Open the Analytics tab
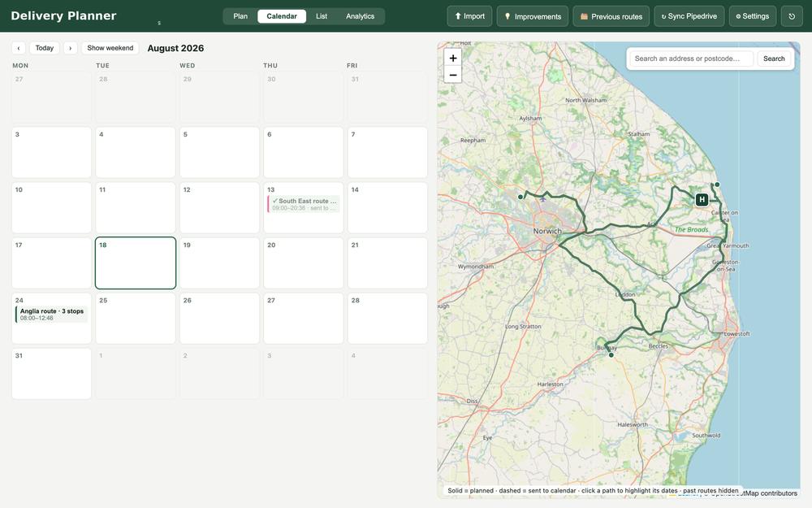The width and height of the screenshot is (812, 508). pyautogui.click(x=360, y=16)
